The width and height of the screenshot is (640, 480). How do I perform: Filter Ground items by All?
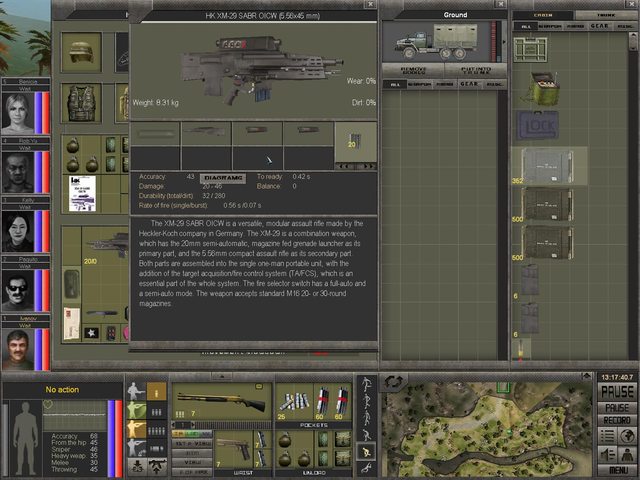tap(395, 84)
